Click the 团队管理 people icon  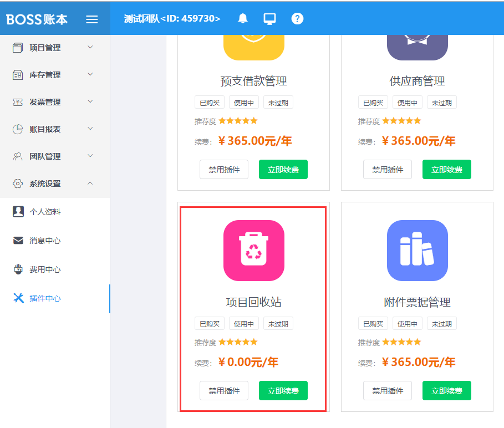click(x=18, y=156)
